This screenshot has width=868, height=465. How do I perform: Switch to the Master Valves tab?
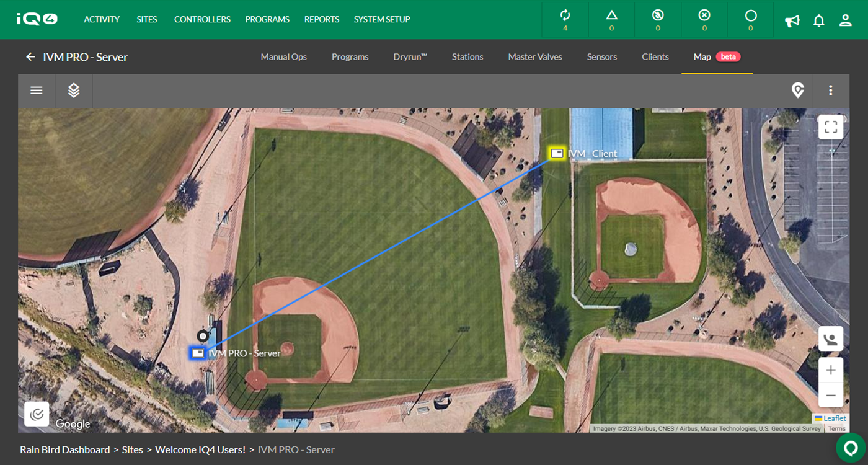[x=535, y=57]
